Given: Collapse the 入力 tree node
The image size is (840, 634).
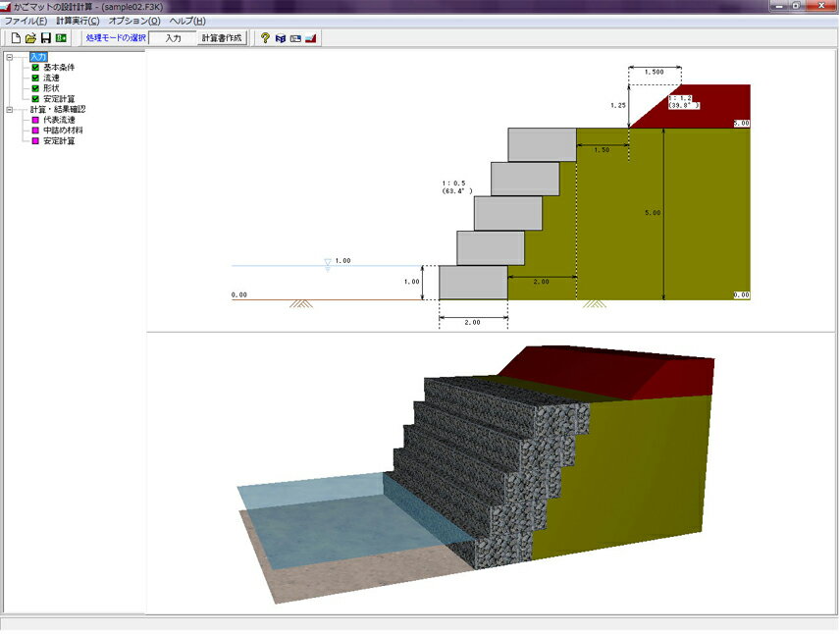Looking at the screenshot, I should [x=9, y=57].
